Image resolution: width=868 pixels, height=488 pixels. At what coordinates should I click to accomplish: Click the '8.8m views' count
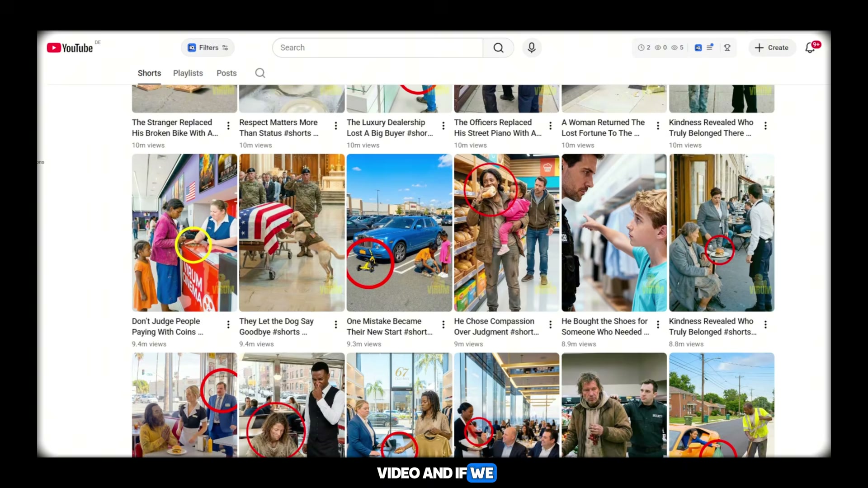(x=686, y=344)
